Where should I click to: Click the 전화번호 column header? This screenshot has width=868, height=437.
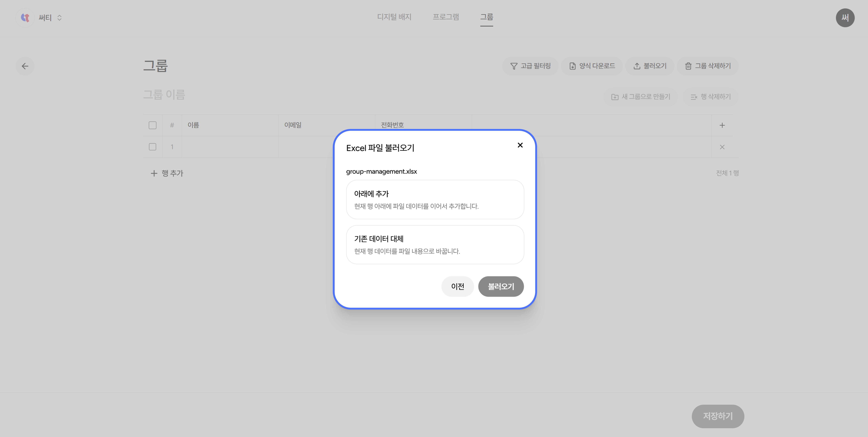(424, 125)
